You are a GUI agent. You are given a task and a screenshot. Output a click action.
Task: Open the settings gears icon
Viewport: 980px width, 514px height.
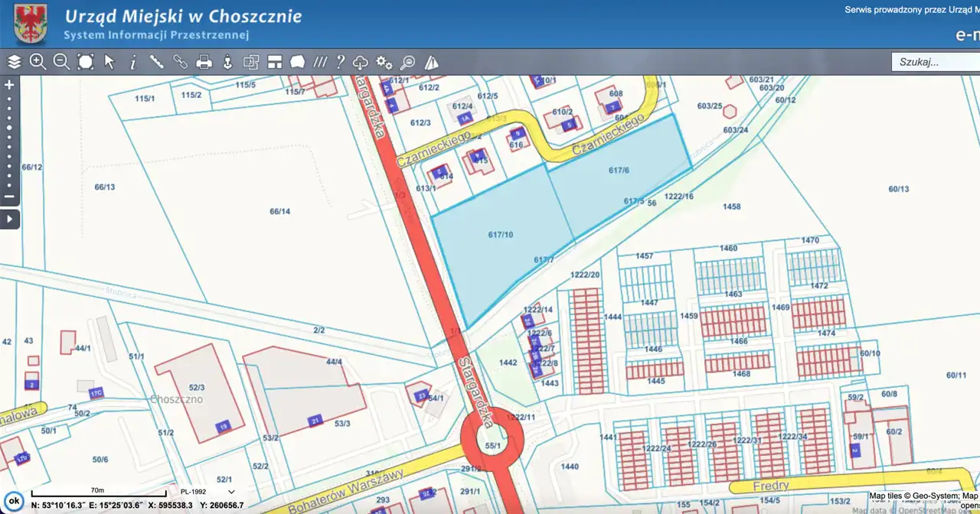coord(384,62)
